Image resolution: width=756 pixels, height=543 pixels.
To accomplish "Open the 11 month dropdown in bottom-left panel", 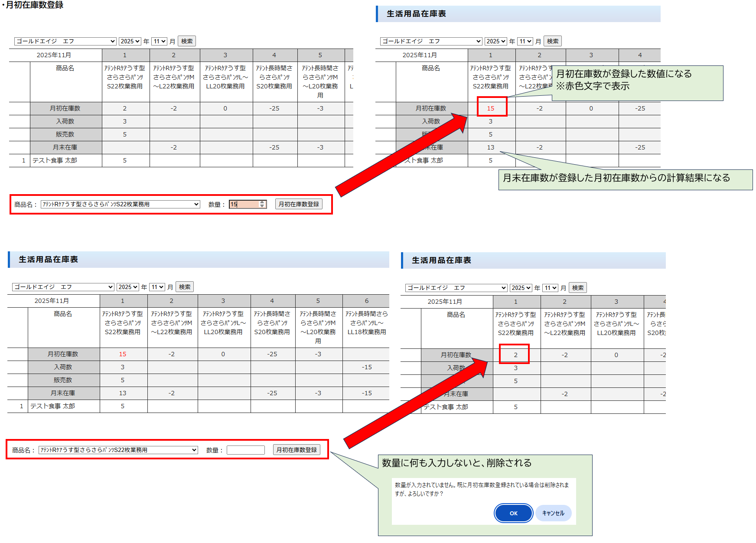I will click(157, 287).
